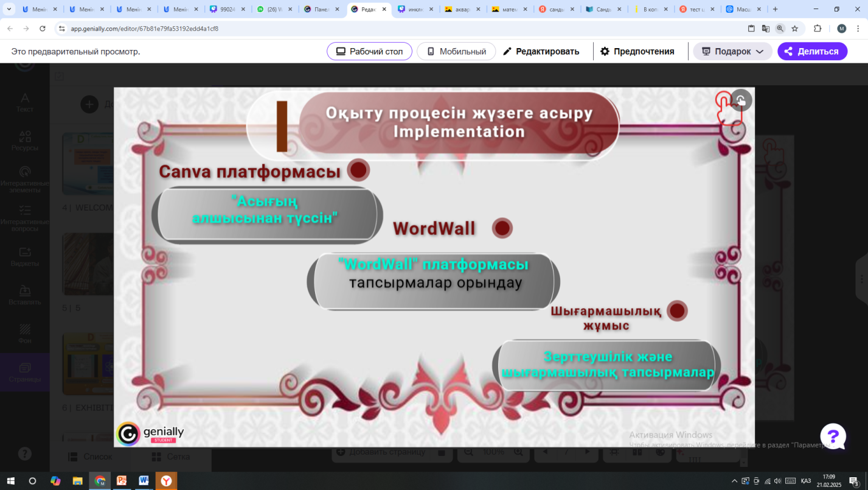
Task: Expand the Подарок dropdown
Action: pyautogui.click(x=732, y=52)
